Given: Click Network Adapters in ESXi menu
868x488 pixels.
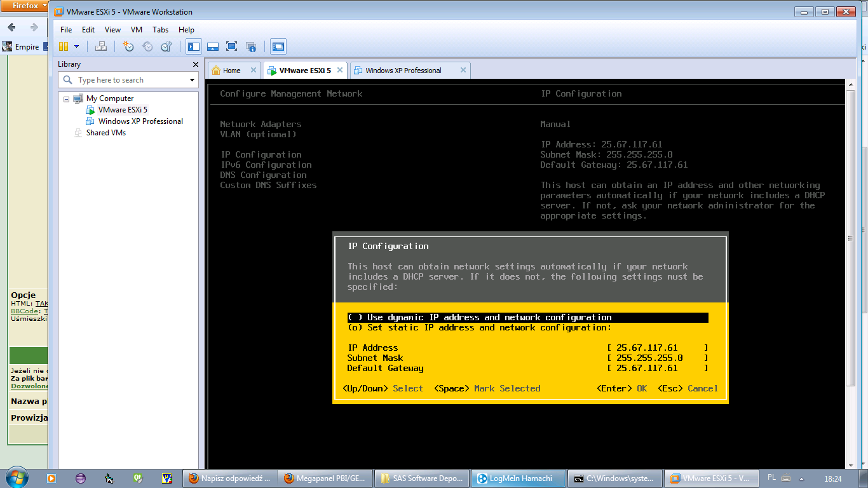Looking at the screenshot, I should (261, 125).
